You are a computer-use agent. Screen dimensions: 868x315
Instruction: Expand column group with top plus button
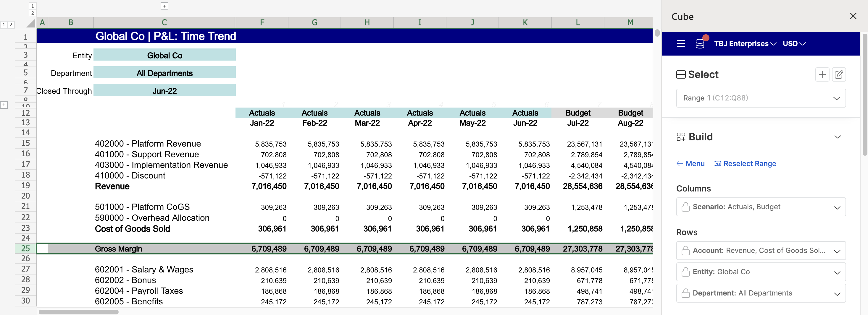pyautogui.click(x=164, y=6)
